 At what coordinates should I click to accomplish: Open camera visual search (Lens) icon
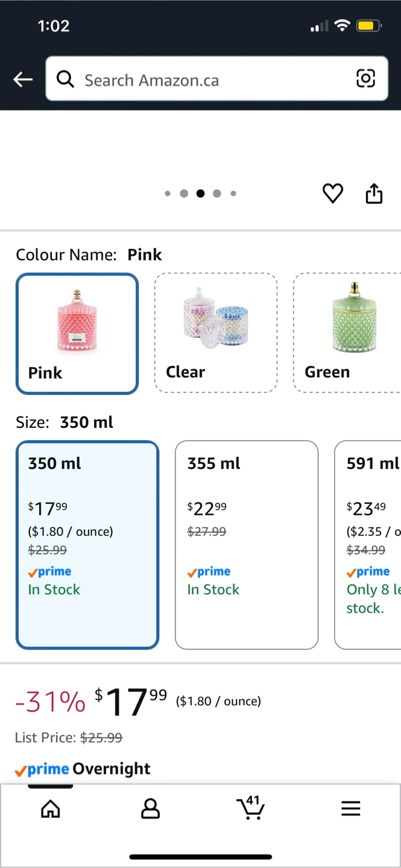pyautogui.click(x=365, y=78)
